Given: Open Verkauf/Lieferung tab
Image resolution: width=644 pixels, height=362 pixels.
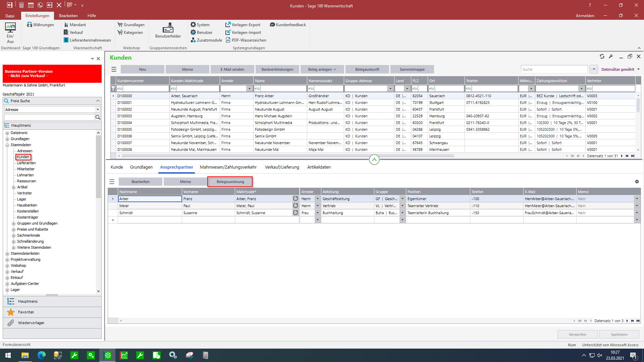Looking at the screenshot, I should [x=282, y=167].
